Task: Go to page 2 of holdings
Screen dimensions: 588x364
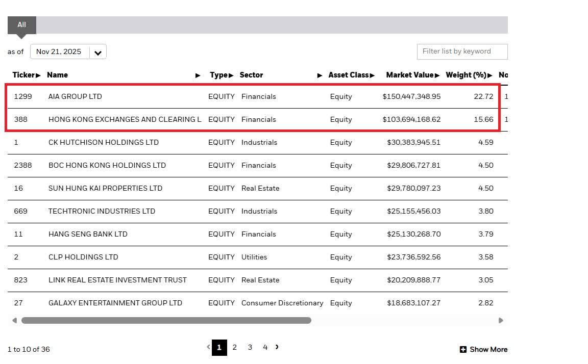Action: pyautogui.click(x=235, y=347)
